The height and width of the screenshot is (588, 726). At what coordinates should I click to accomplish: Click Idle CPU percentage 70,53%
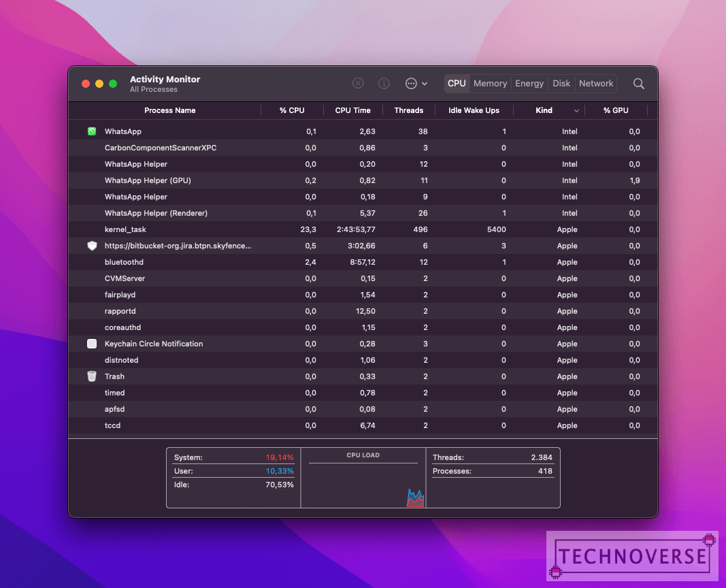coord(280,485)
